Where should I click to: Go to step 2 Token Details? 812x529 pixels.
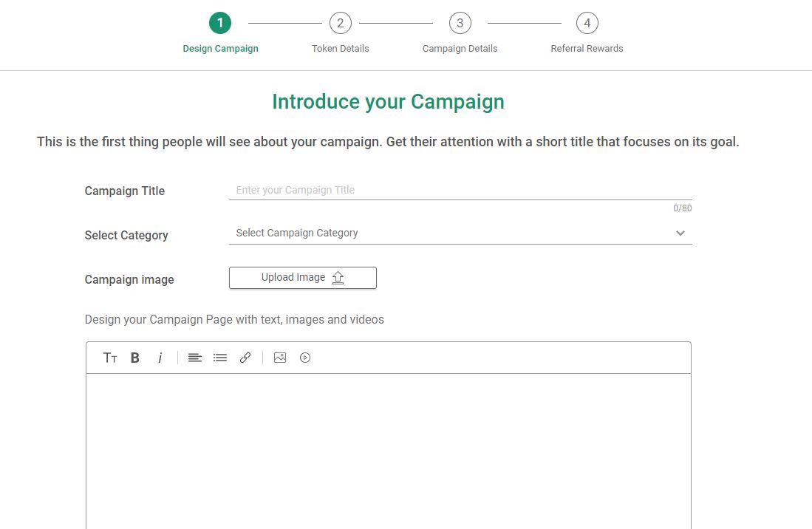340,23
